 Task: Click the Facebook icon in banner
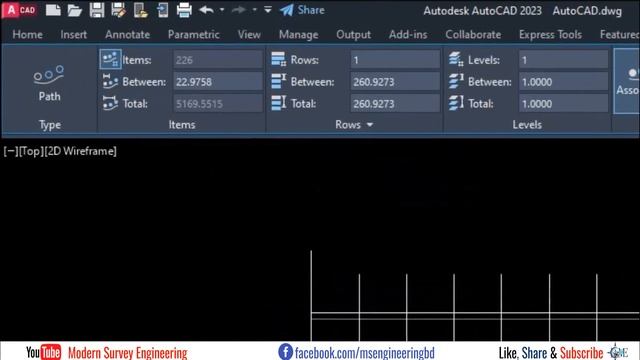click(285, 352)
